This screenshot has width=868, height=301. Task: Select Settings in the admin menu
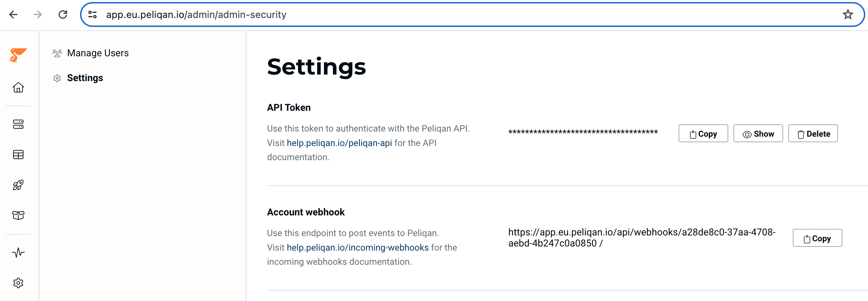point(78,78)
